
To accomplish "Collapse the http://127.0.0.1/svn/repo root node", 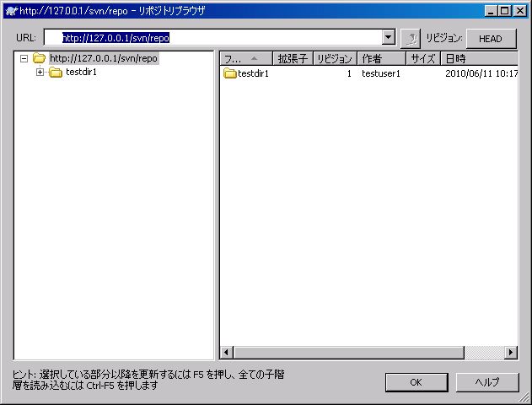I will [24, 59].
